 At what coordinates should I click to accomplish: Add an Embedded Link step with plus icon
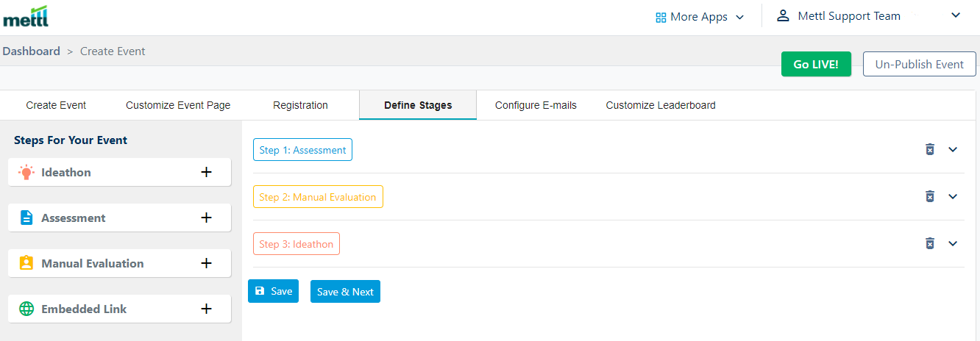[207, 309]
